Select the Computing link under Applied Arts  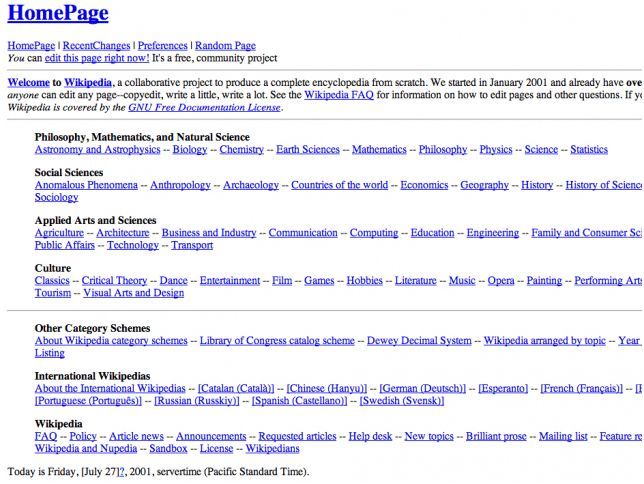[x=374, y=233]
